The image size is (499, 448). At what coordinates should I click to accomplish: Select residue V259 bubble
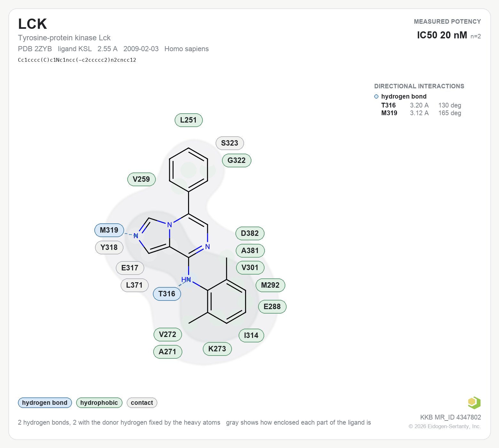pyautogui.click(x=141, y=179)
